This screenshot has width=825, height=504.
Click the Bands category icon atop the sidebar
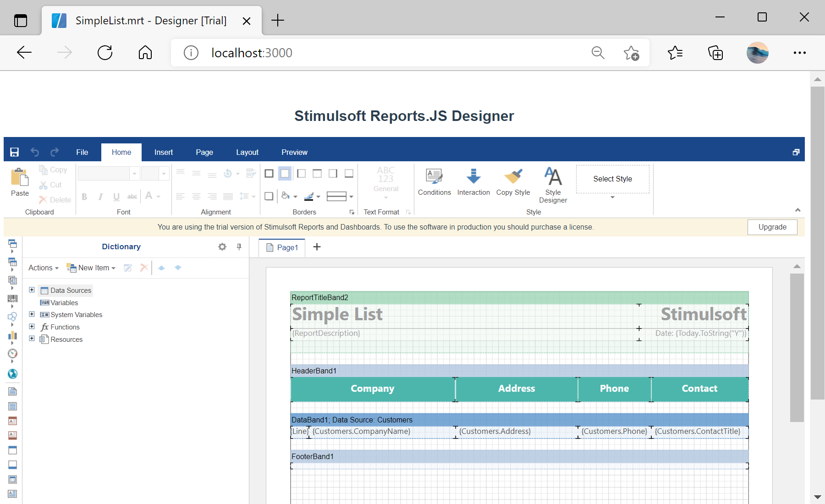pos(12,243)
